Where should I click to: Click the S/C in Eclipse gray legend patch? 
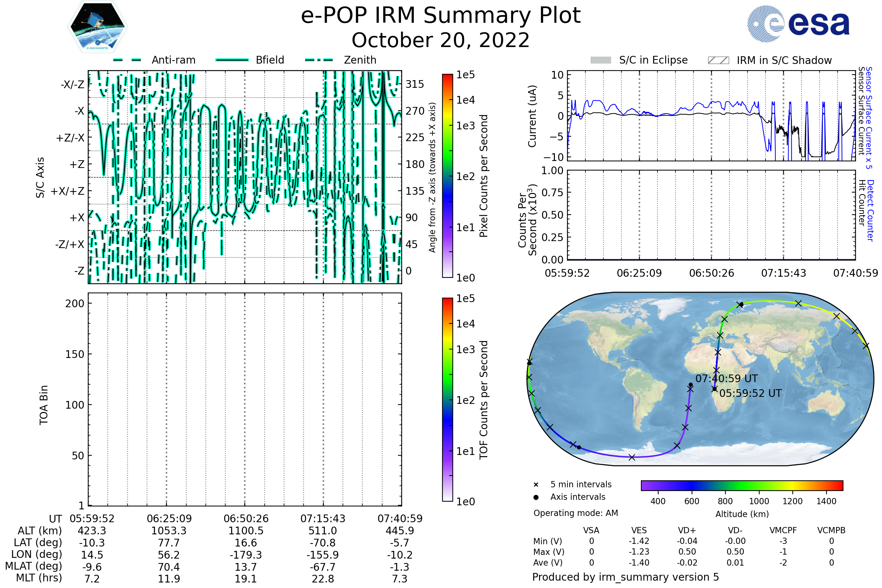(x=600, y=60)
